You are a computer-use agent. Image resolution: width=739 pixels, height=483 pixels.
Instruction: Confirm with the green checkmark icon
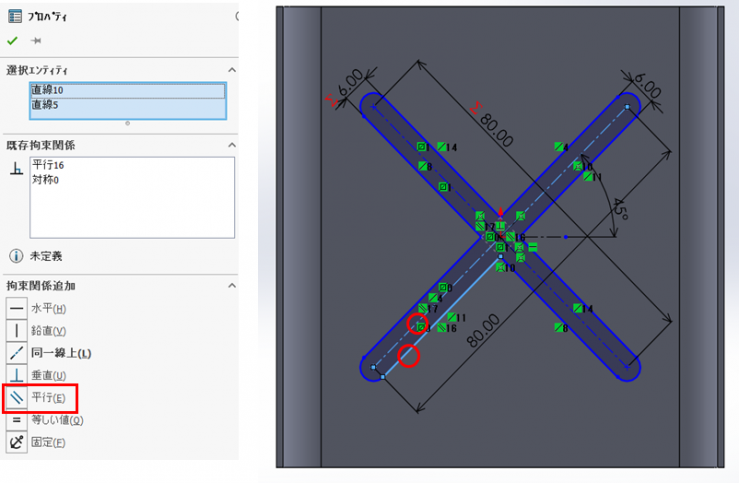point(12,41)
